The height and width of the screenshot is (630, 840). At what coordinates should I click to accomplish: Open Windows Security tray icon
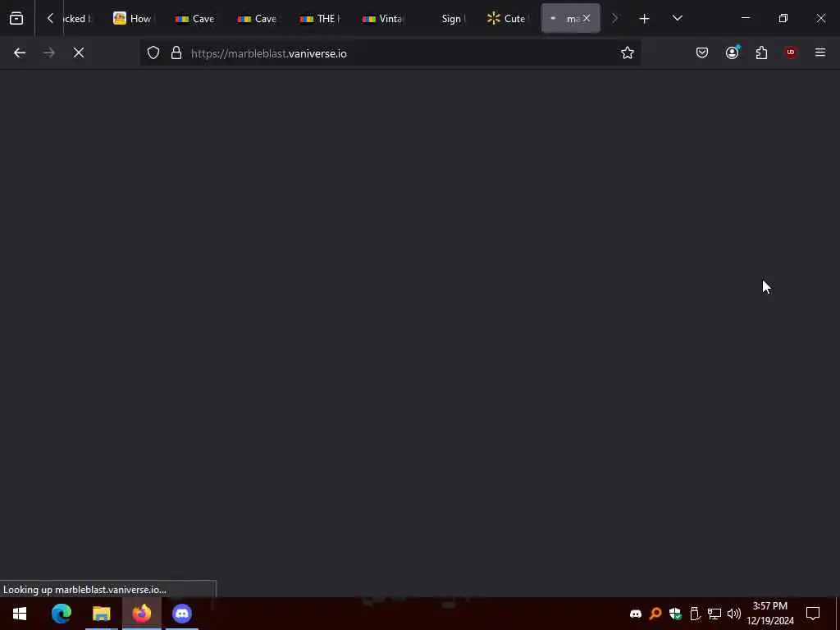pos(675,614)
